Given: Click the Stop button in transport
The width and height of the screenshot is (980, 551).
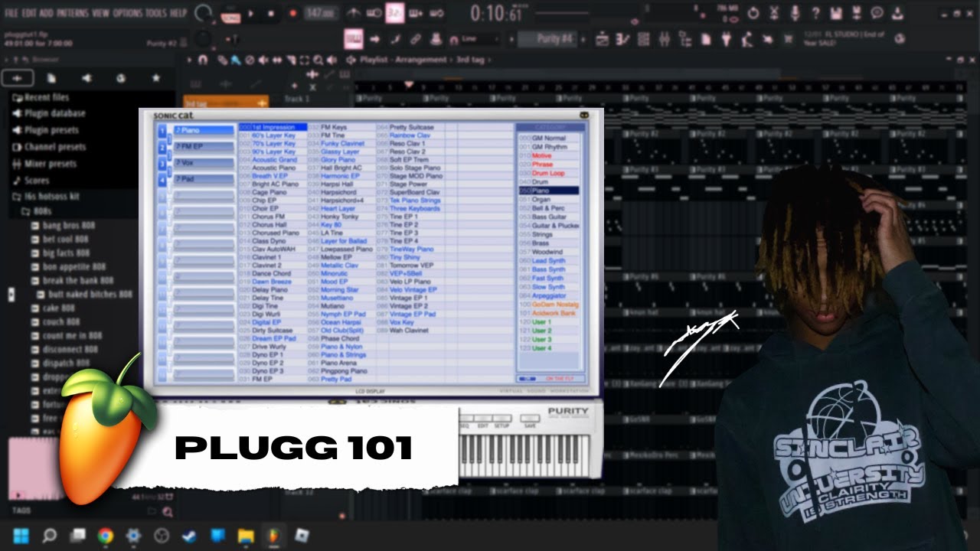Looking at the screenshot, I should (271, 13).
